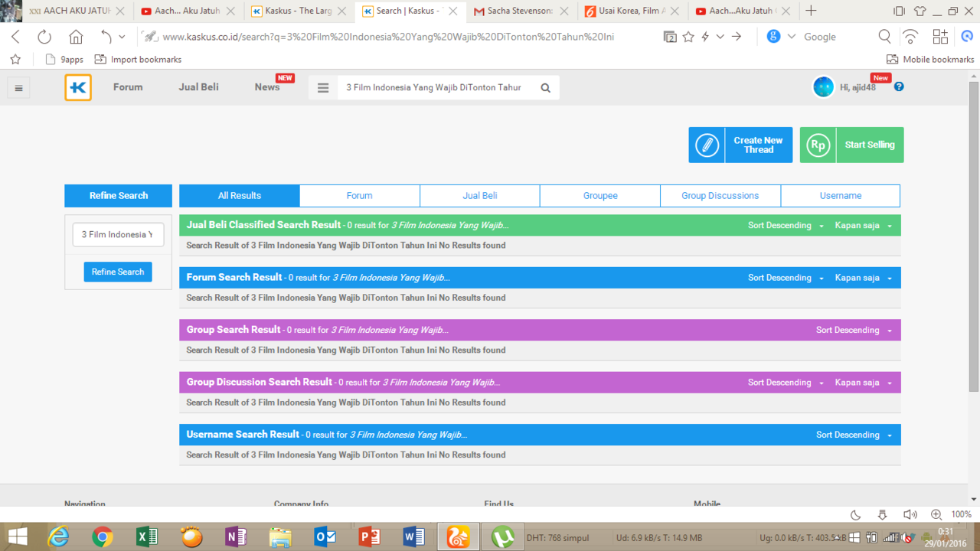Image resolution: width=980 pixels, height=551 pixels.
Task: Click into the Refine Search text field
Action: (x=118, y=235)
